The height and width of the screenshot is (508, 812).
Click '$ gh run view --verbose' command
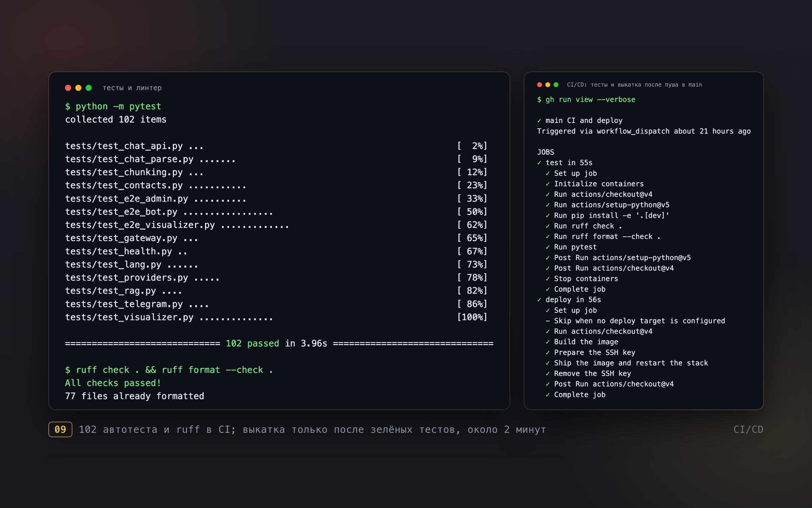[586, 100]
